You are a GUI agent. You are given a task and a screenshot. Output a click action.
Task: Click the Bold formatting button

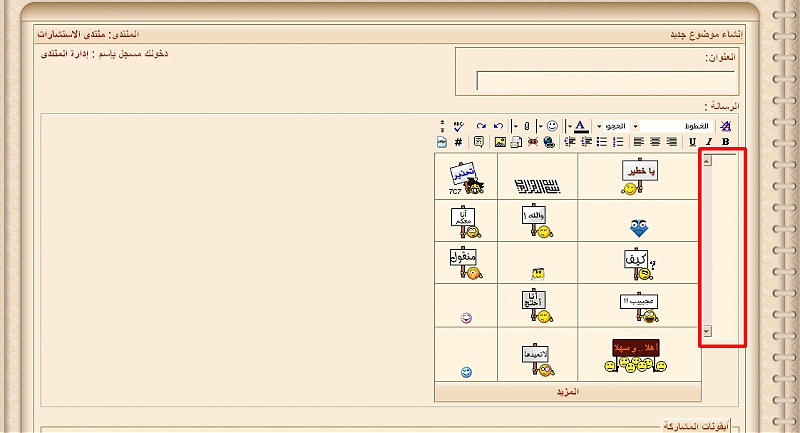point(725,142)
